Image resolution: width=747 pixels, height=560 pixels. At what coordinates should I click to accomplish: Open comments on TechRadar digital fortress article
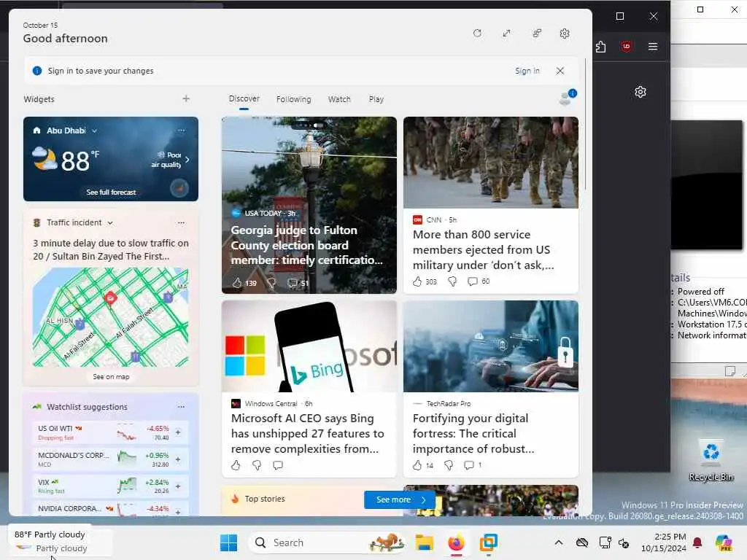click(x=469, y=465)
